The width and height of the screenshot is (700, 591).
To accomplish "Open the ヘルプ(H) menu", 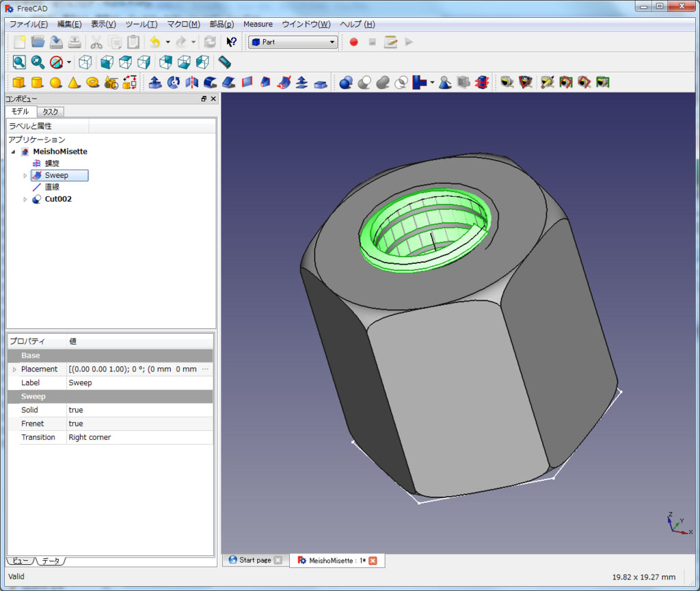I will 358,24.
